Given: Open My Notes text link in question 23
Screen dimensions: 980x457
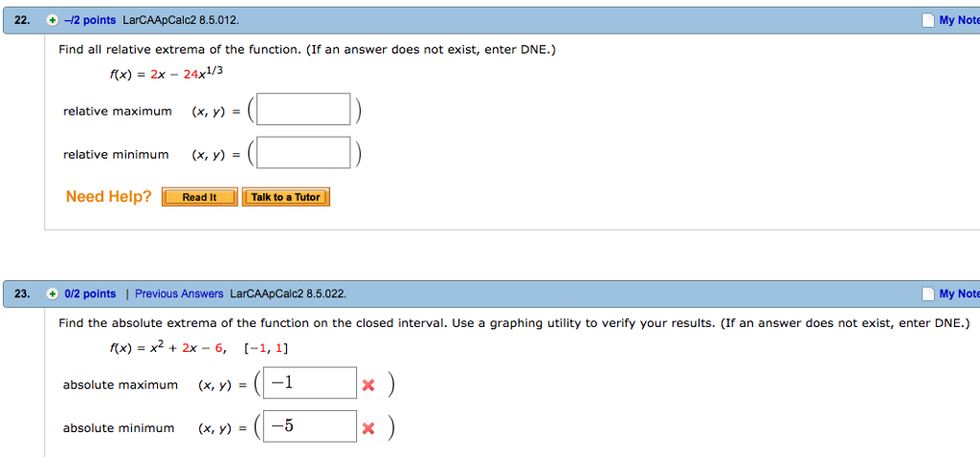Looking at the screenshot, I should 959,294.
